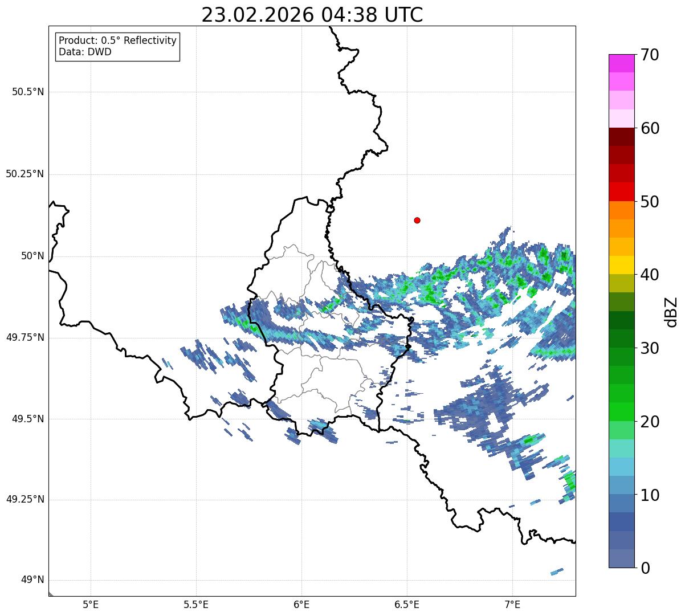Click the "Product: 0.5° Reflectivity" text
This screenshot has width=685, height=616.
tap(117, 41)
